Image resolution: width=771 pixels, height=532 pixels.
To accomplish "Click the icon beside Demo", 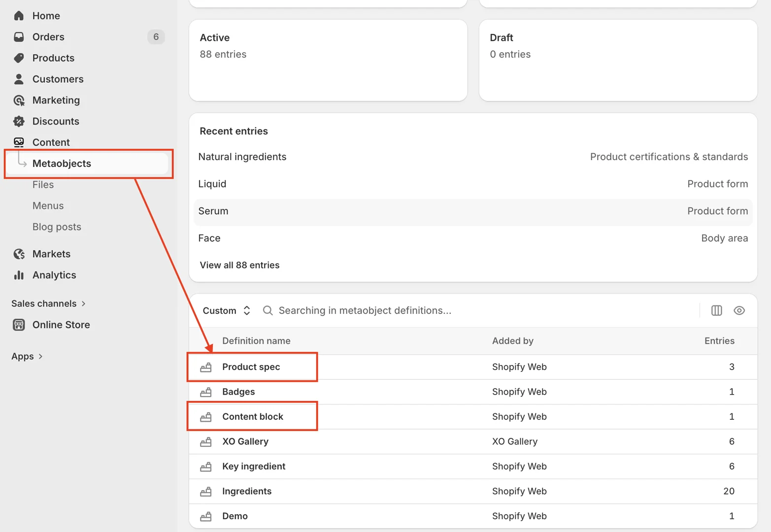I will tap(206, 516).
